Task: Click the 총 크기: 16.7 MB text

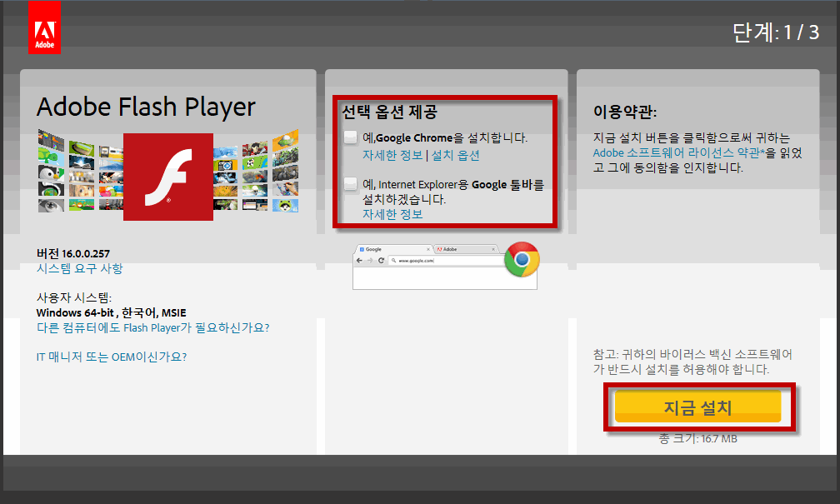Action: pos(698,439)
